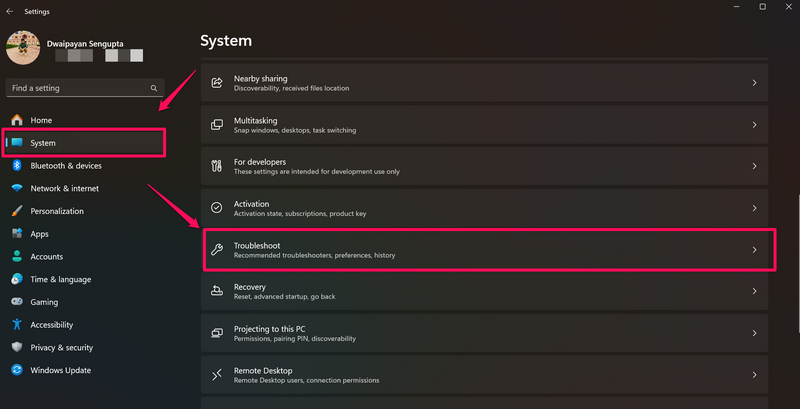Open Accessibility settings
This screenshot has width=800, height=409.
coord(51,325)
